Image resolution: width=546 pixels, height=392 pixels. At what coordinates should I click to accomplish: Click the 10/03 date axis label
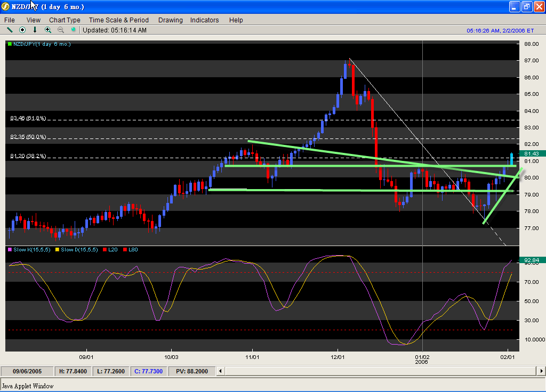(x=171, y=357)
